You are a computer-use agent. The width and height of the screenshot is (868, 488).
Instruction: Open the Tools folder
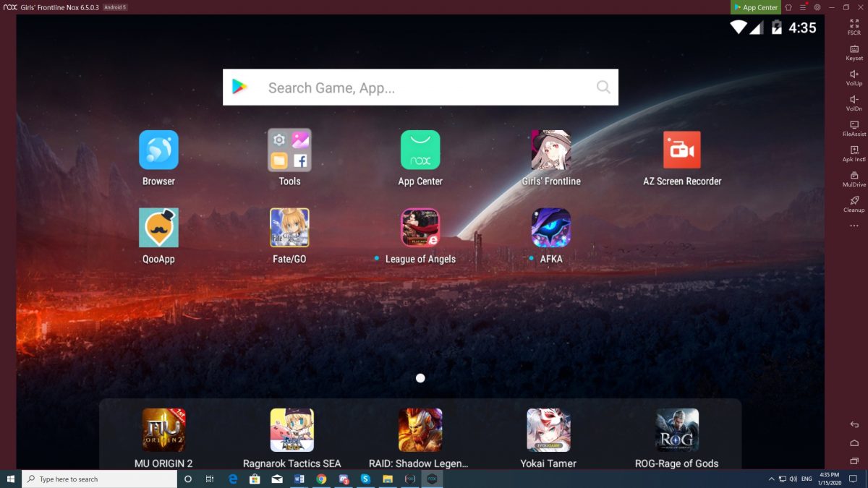click(289, 150)
